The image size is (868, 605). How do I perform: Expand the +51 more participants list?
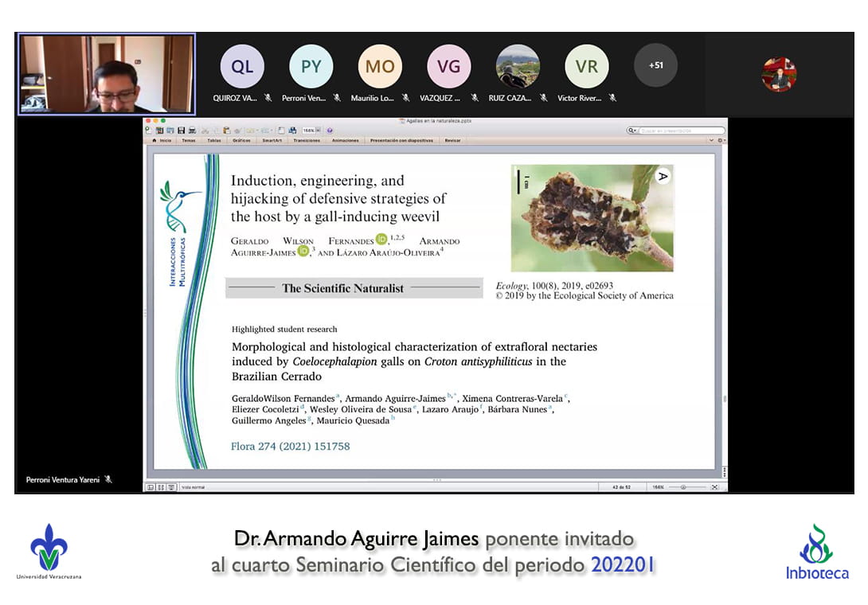point(655,65)
